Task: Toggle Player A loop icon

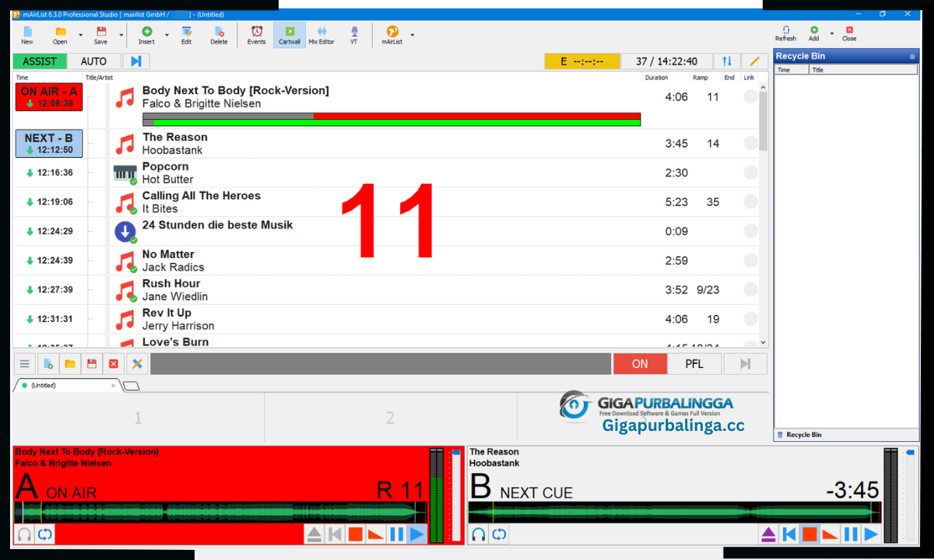Action: 44,534
